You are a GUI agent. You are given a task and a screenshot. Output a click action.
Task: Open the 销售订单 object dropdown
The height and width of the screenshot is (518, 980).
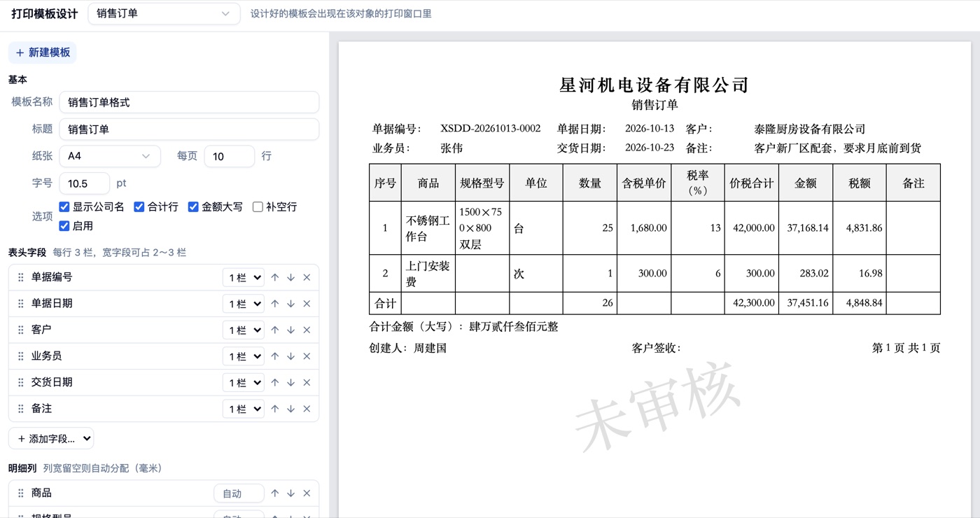point(164,14)
